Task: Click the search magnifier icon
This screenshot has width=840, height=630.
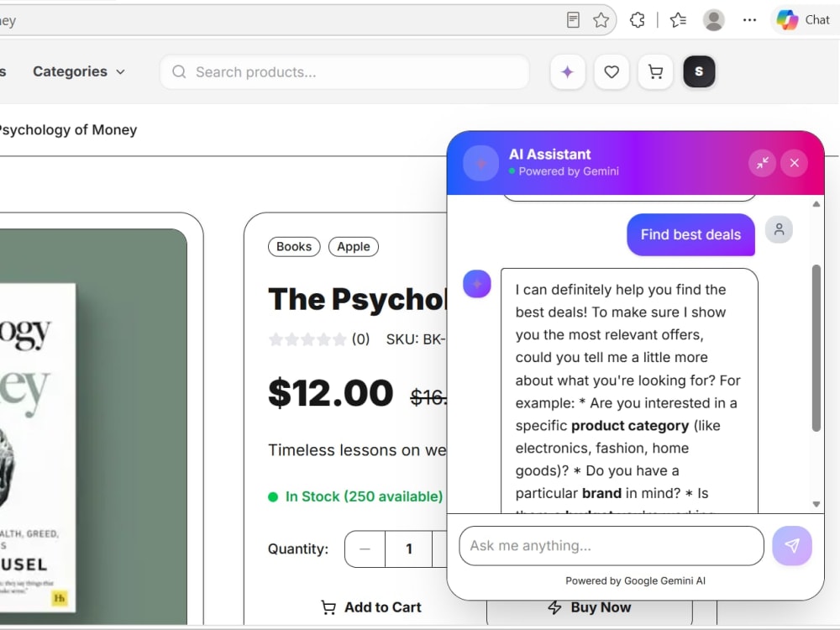Action: click(x=179, y=71)
